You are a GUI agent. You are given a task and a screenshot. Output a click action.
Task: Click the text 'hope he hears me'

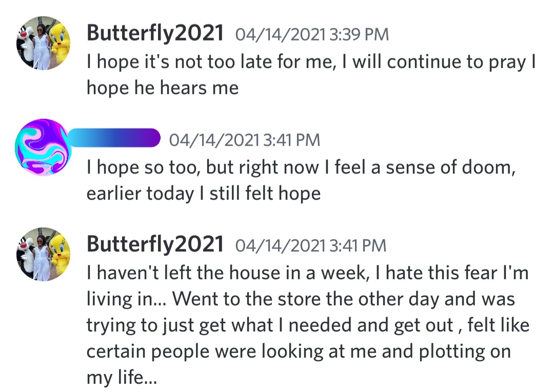[x=163, y=88]
